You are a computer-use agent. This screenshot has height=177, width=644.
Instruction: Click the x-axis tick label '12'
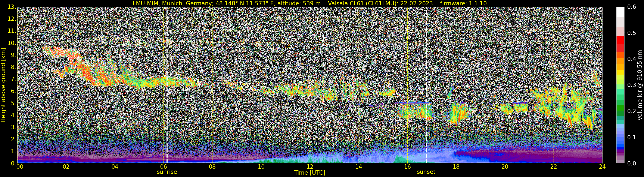pos(310,167)
